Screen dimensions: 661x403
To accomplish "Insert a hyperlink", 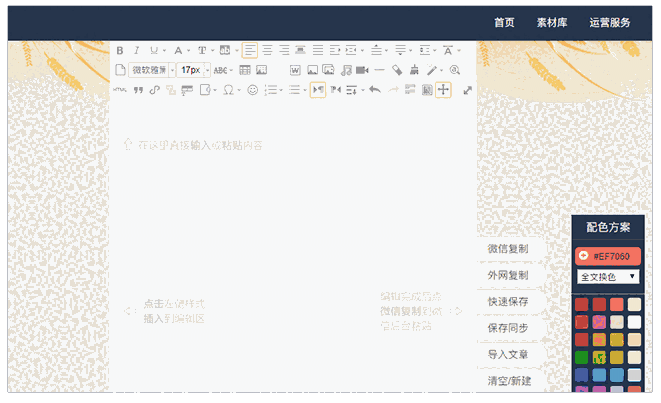I will pyautogui.click(x=155, y=90).
